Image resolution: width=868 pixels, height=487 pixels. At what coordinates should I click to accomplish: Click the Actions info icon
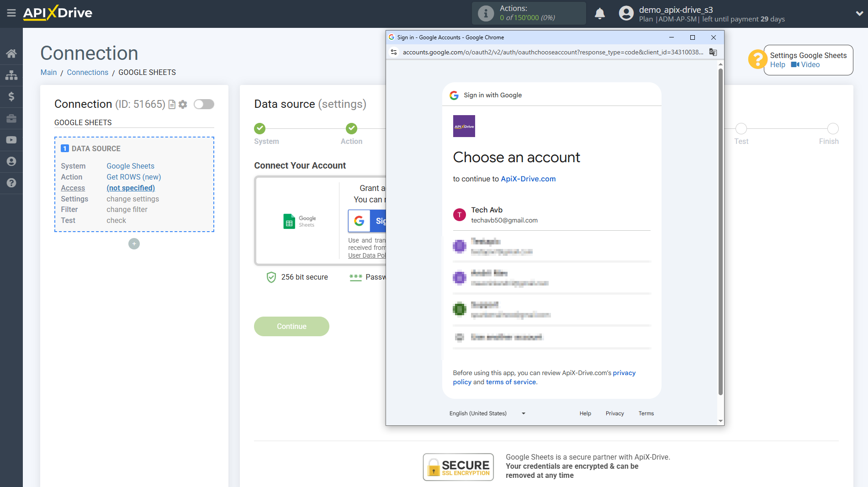point(486,13)
